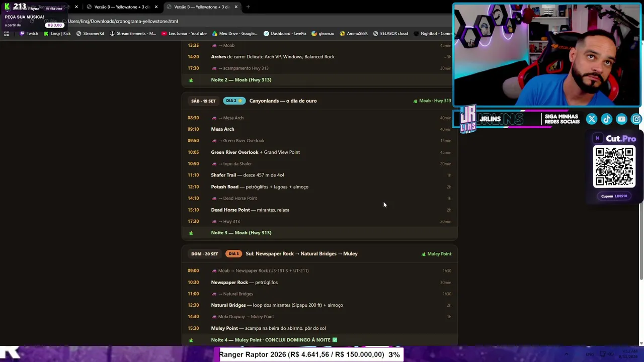Open the Meu Drive - Google bookmark
The width and height of the screenshot is (644, 362).
(x=234, y=34)
